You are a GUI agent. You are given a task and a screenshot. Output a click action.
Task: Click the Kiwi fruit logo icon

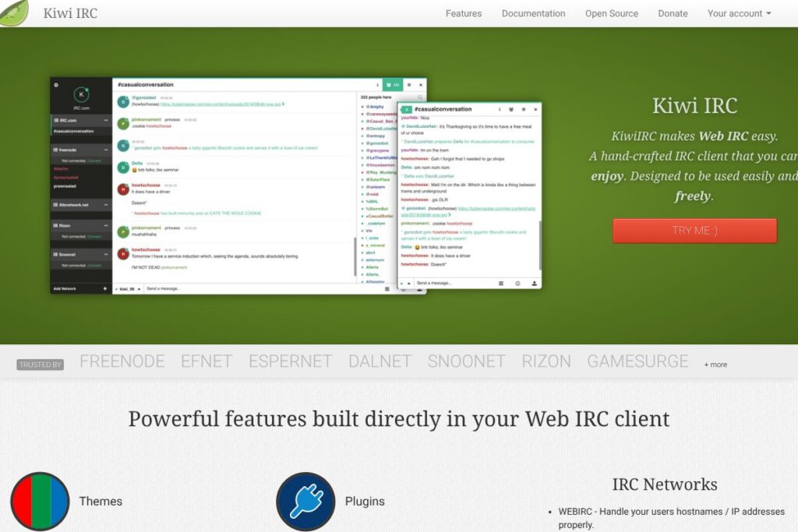14,12
